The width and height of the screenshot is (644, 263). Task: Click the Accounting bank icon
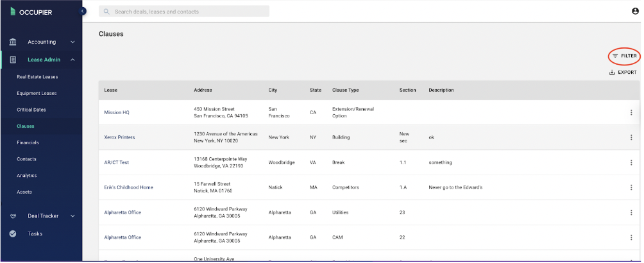[x=13, y=42]
